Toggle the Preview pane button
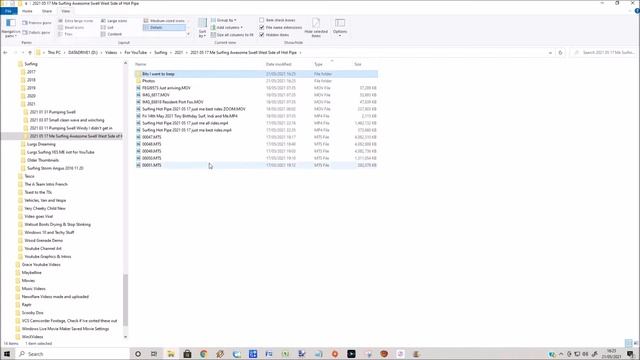The width and height of the screenshot is (640, 360). [x=37, y=23]
